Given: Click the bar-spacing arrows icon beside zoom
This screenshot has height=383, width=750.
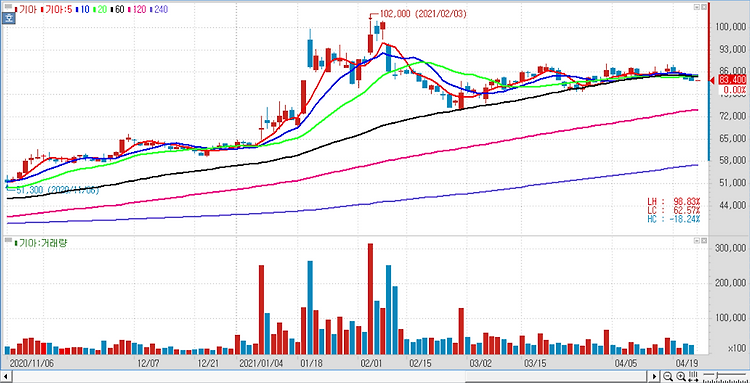Looking at the screenshot, I should [x=692, y=376].
